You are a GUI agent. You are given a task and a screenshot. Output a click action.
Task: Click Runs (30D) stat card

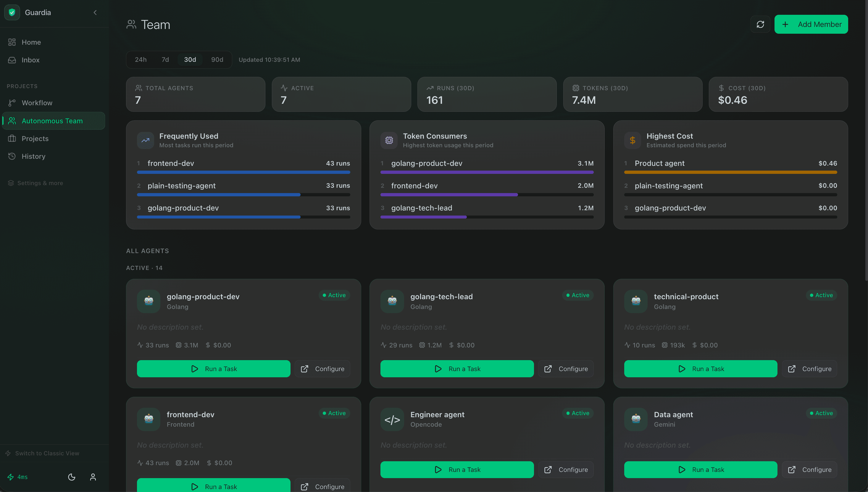tap(487, 94)
